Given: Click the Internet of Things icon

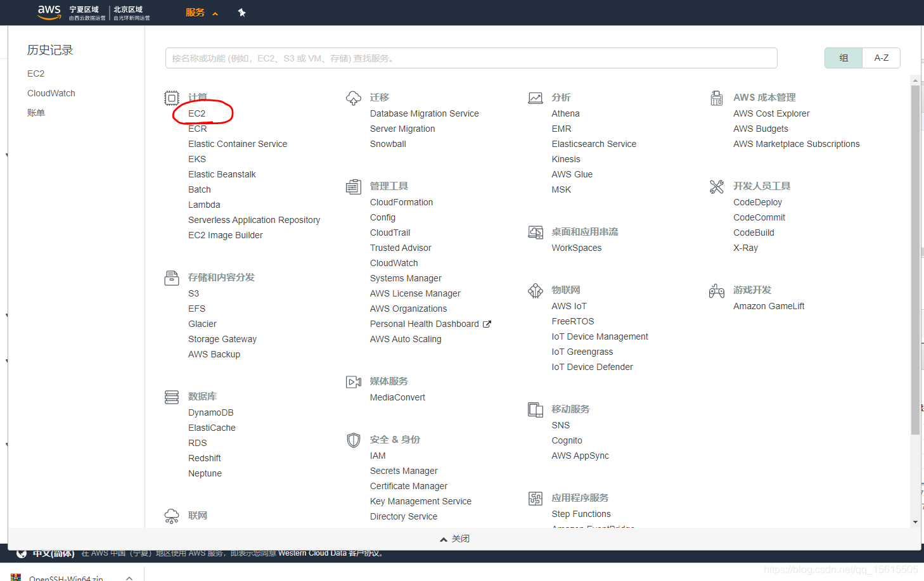Looking at the screenshot, I should tap(536, 291).
